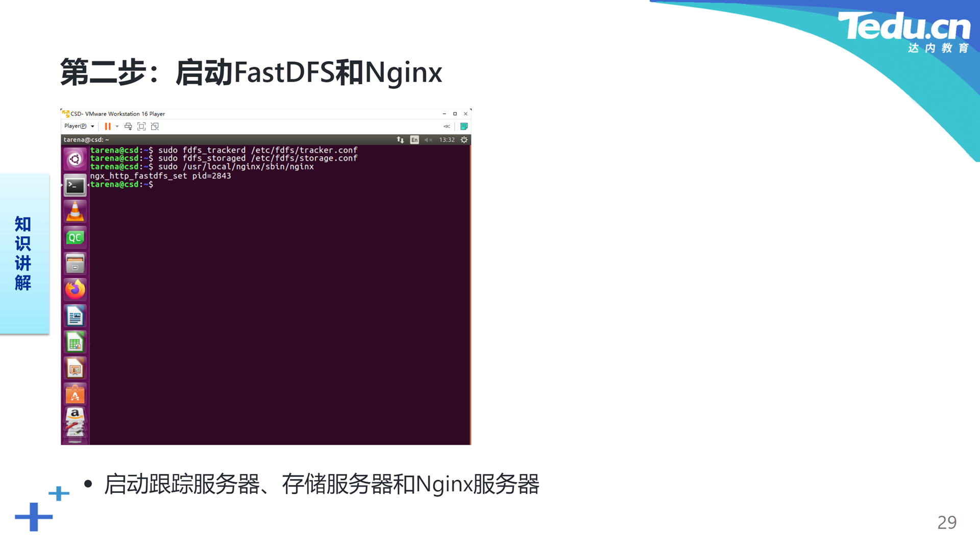Open the Files file manager icon
This screenshot has height=551, width=980.
[x=75, y=264]
